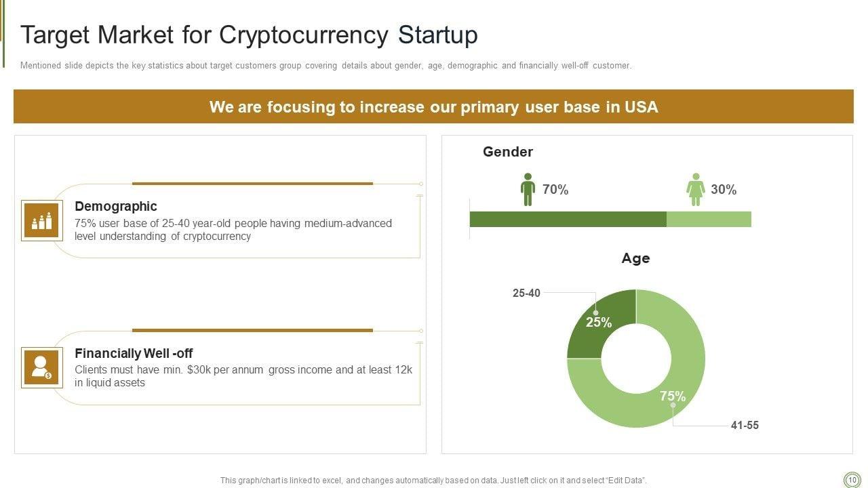Image resolution: width=868 pixels, height=488 pixels.
Task: Click the Demographic bar chart icon
Action: (x=42, y=220)
